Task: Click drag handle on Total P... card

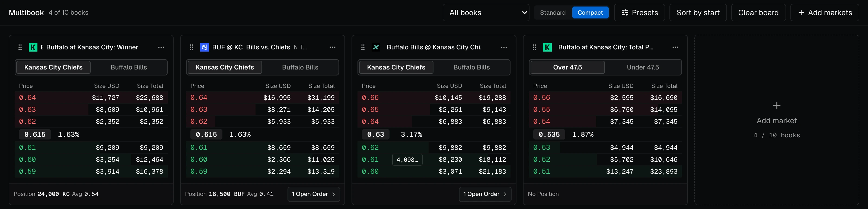Action: 534,47
